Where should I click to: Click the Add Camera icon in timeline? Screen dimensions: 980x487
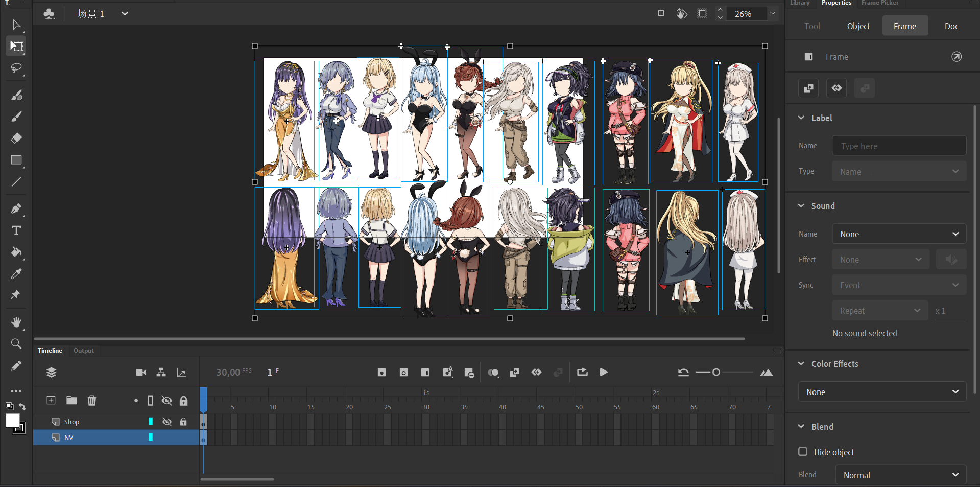click(x=141, y=373)
